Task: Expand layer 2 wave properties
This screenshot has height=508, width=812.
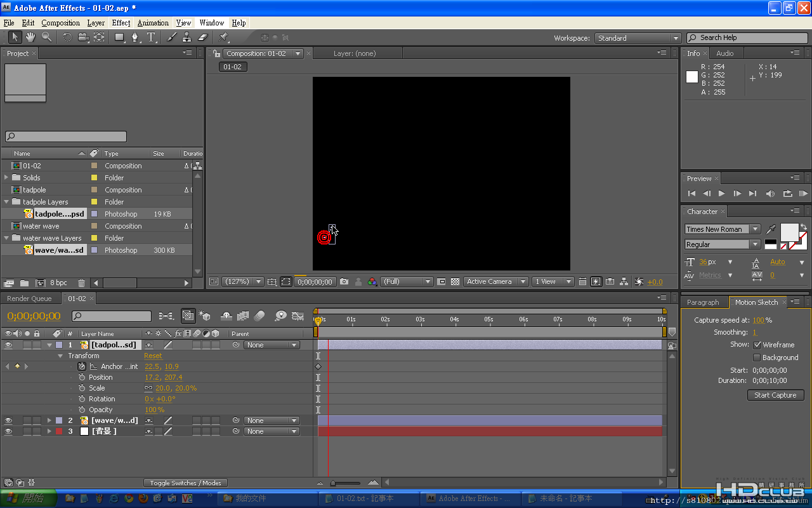Action: point(49,420)
